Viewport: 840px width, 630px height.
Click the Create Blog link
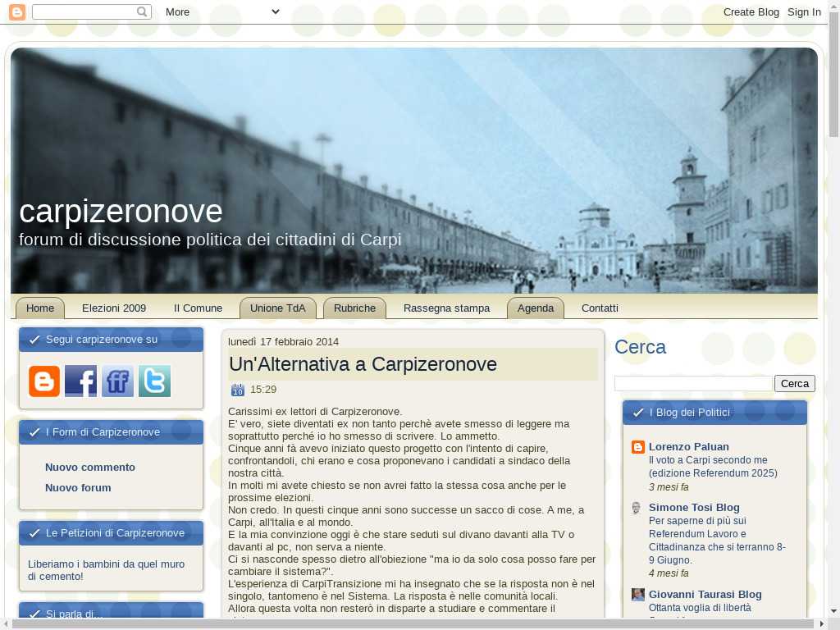coord(751,11)
